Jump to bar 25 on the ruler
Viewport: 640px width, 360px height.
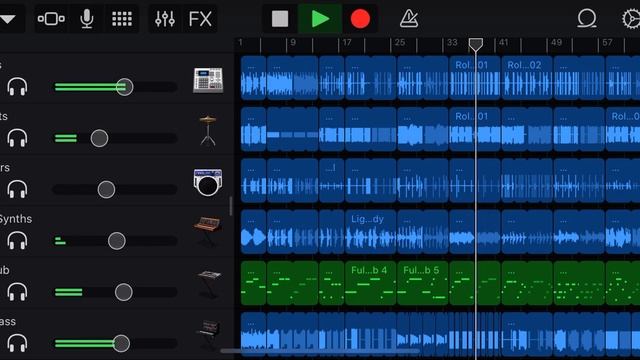click(400, 42)
